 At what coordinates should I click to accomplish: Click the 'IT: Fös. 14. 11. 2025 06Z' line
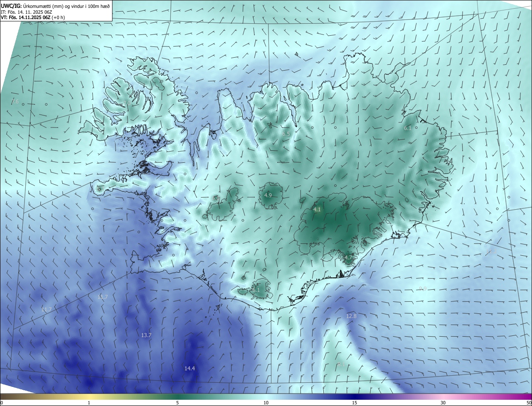pyautogui.click(x=26, y=12)
